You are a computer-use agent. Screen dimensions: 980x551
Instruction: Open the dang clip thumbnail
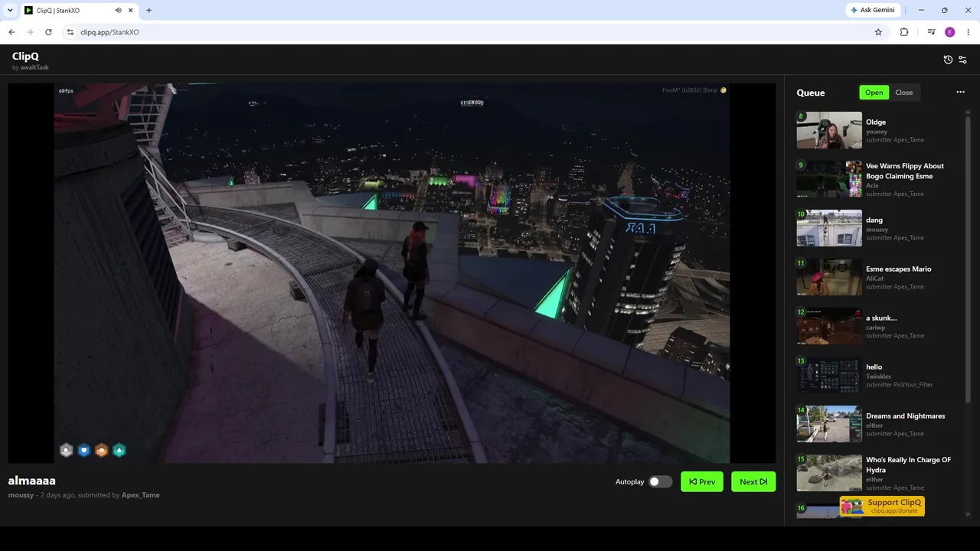[x=829, y=228]
